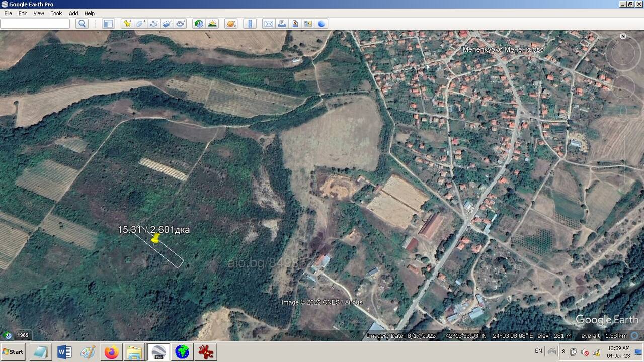The width and height of the screenshot is (644, 362).
Task: View in Google Maps icon
Action: click(308, 24)
